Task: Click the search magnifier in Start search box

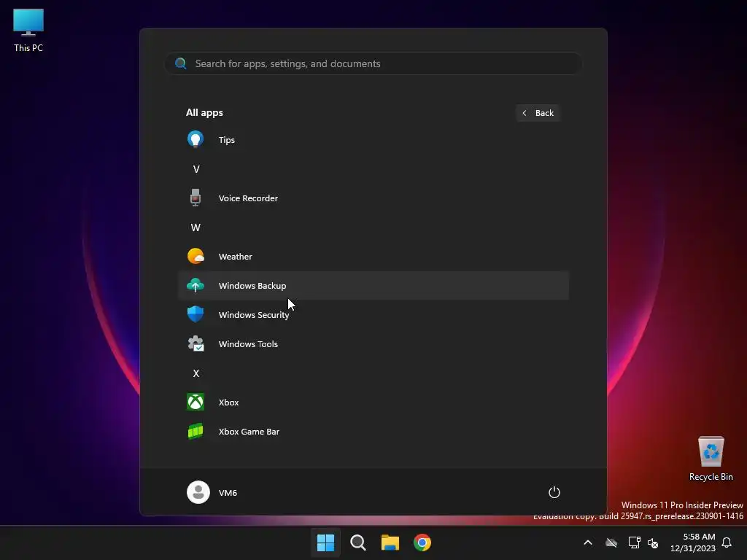Action: click(181, 63)
